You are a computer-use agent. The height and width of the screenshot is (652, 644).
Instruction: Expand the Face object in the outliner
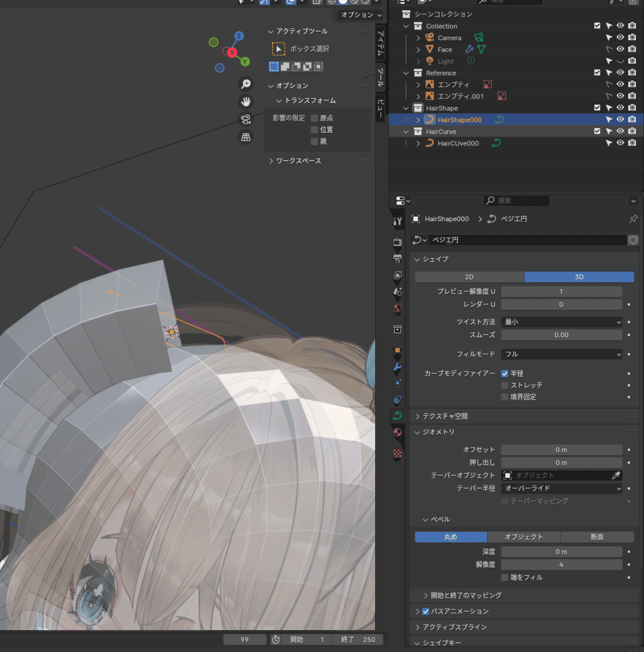[418, 49]
